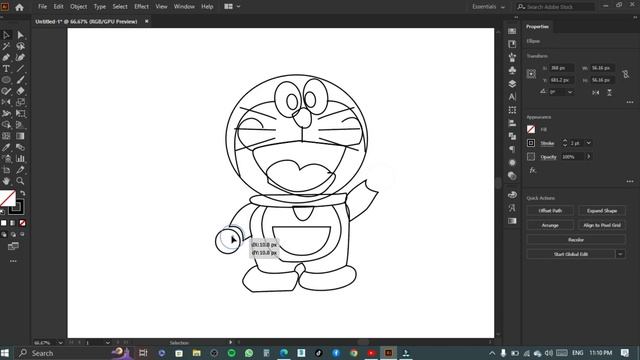Choose the Perspective Grid tool
Image resolution: width=640 pixels, height=360 pixels.
click(20, 125)
